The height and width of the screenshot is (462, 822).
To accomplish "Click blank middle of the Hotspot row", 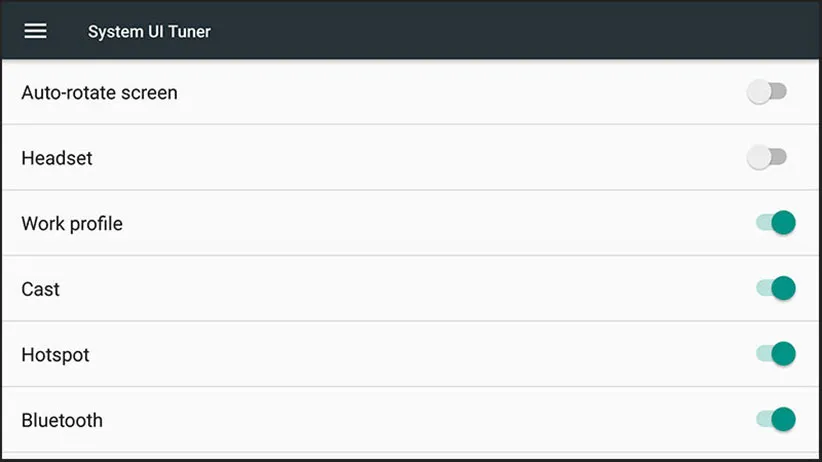I will pyautogui.click(x=400, y=354).
